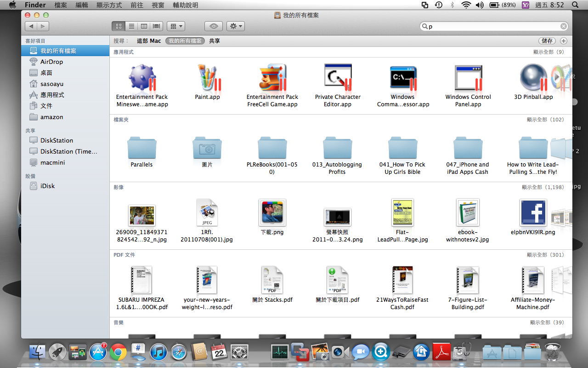588x368 pixels.
Task: Select the Windows Command Processor icon
Action: click(x=403, y=77)
